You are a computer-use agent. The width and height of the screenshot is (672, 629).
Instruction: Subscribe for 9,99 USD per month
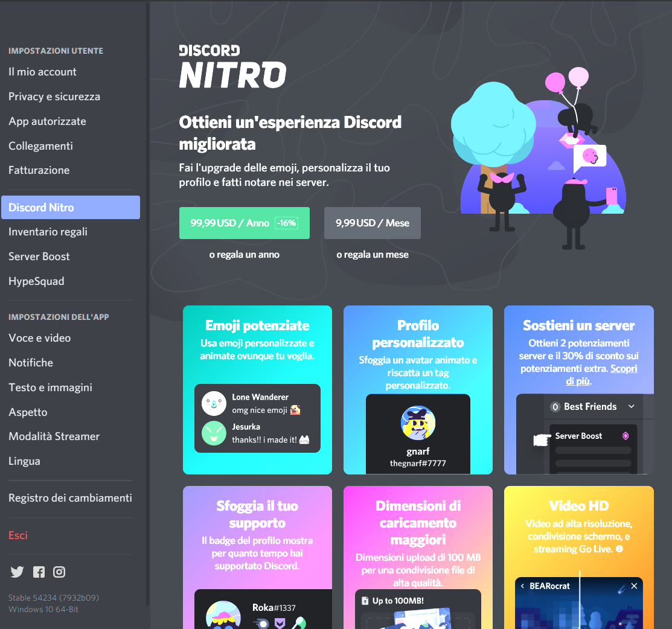tap(373, 223)
